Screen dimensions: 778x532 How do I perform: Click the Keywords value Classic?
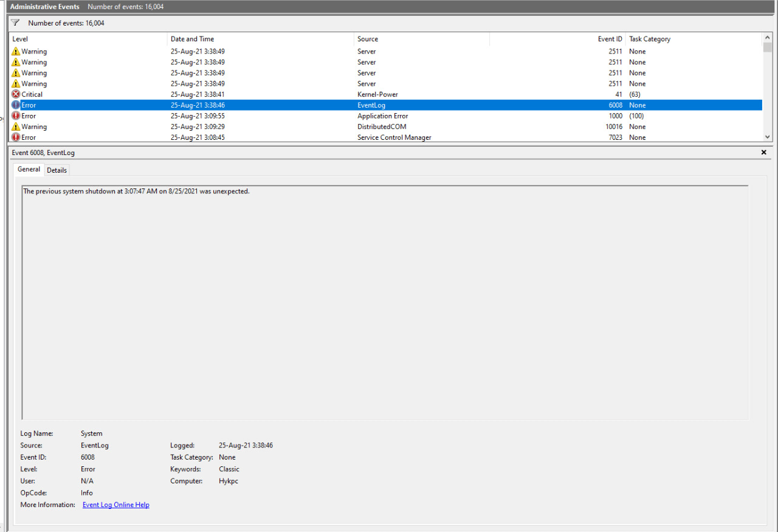(x=229, y=469)
